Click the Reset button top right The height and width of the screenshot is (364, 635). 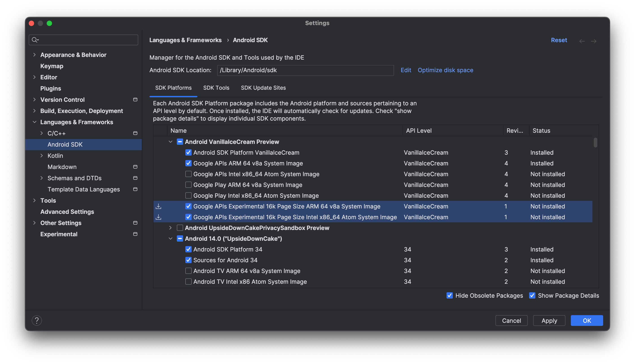pyautogui.click(x=559, y=40)
